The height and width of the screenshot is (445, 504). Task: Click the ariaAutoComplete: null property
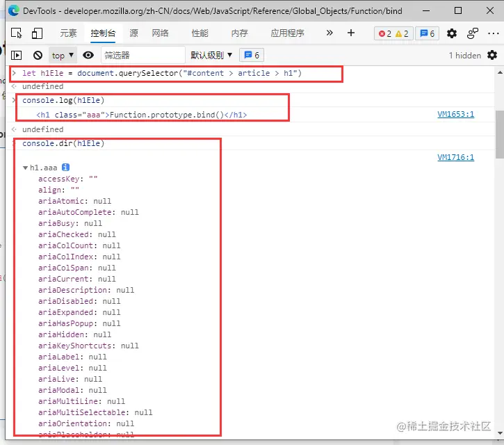click(88, 212)
